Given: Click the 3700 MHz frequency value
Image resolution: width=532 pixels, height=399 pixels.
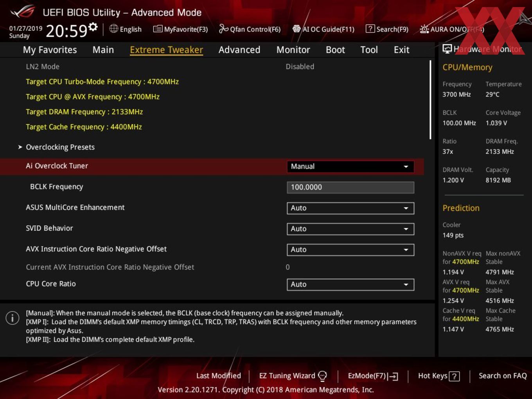Looking at the screenshot, I should [457, 94].
